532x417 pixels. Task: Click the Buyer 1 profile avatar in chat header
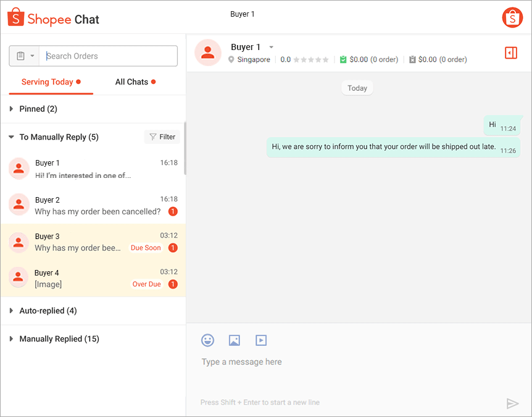(x=208, y=53)
